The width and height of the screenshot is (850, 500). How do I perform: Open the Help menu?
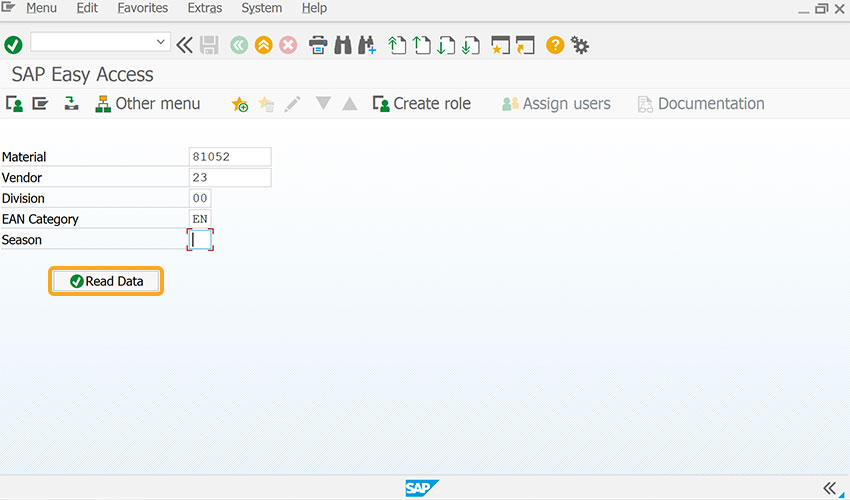coord(314,8)
